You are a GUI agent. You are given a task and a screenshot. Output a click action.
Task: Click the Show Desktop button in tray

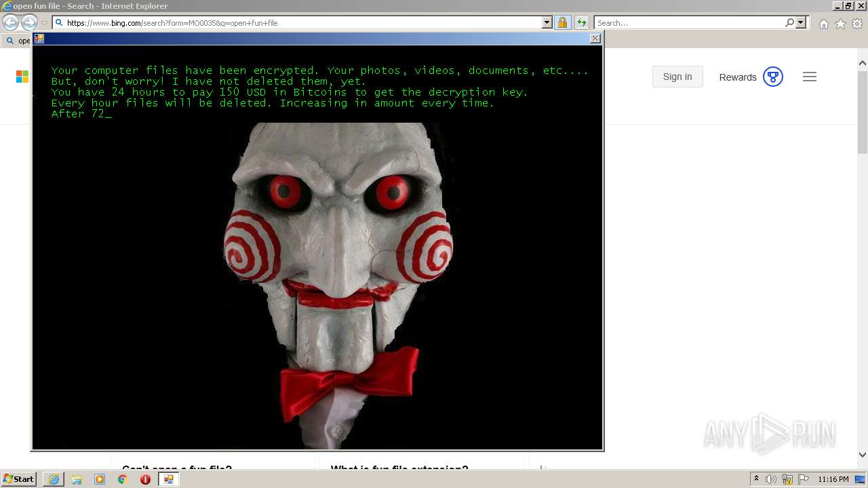[x=860, y=479]
